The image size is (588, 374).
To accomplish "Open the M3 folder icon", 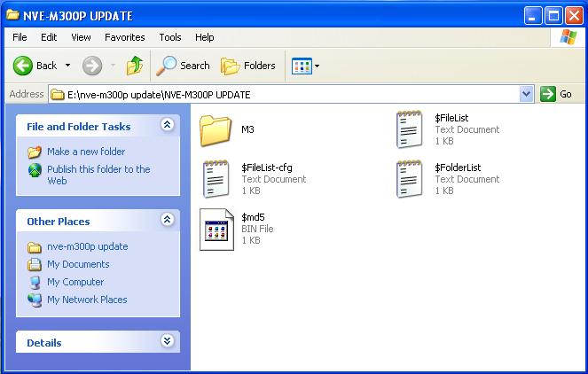I will [x=216, y=129].
